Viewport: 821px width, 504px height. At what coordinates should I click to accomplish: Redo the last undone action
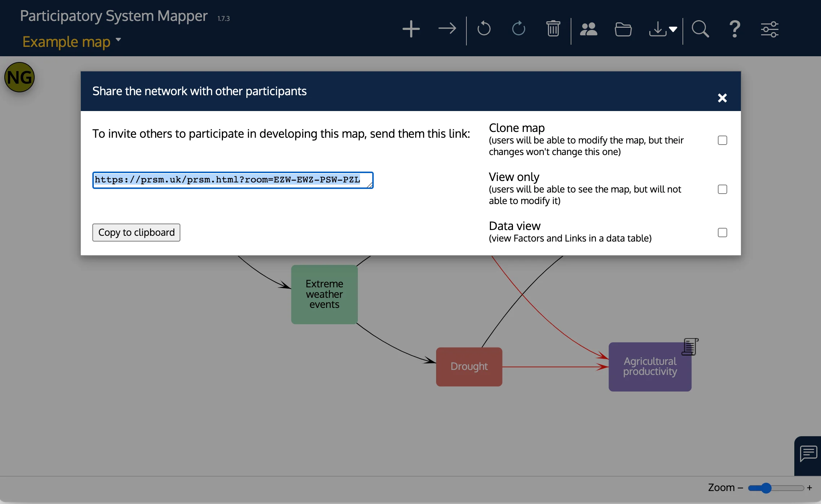click(518, 29)
